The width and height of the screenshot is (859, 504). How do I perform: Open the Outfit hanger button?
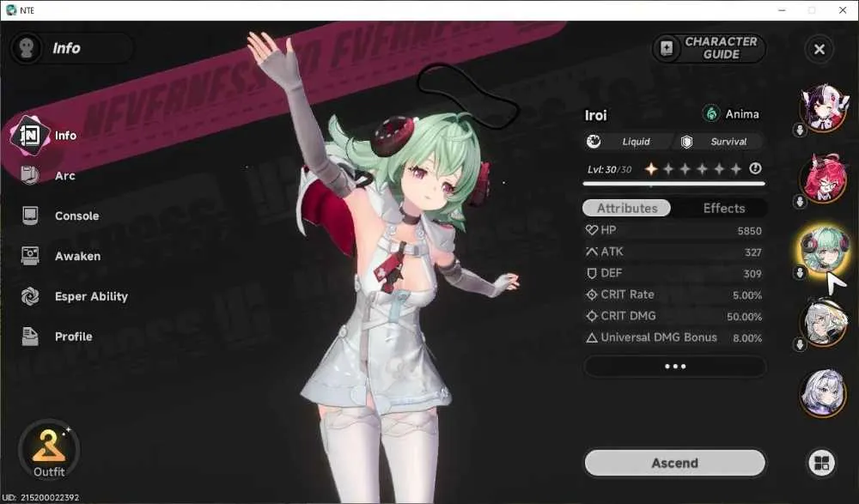coord(49,450)
